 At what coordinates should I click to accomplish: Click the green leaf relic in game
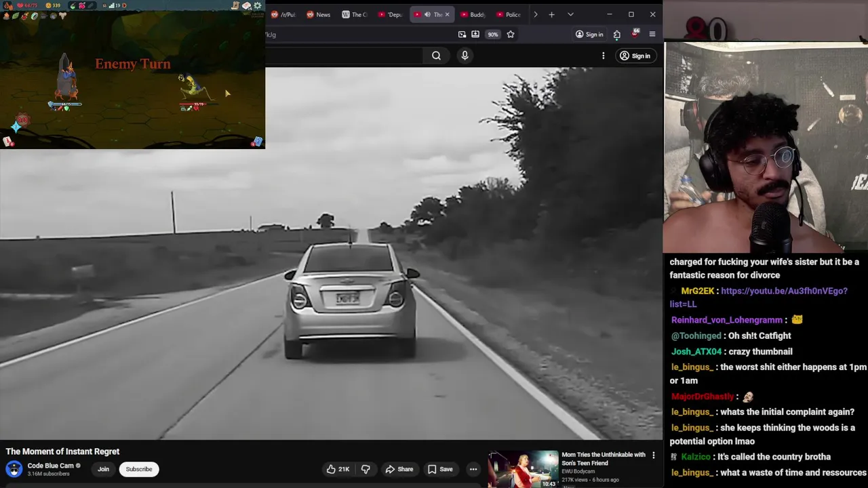(x=16, y=16)
